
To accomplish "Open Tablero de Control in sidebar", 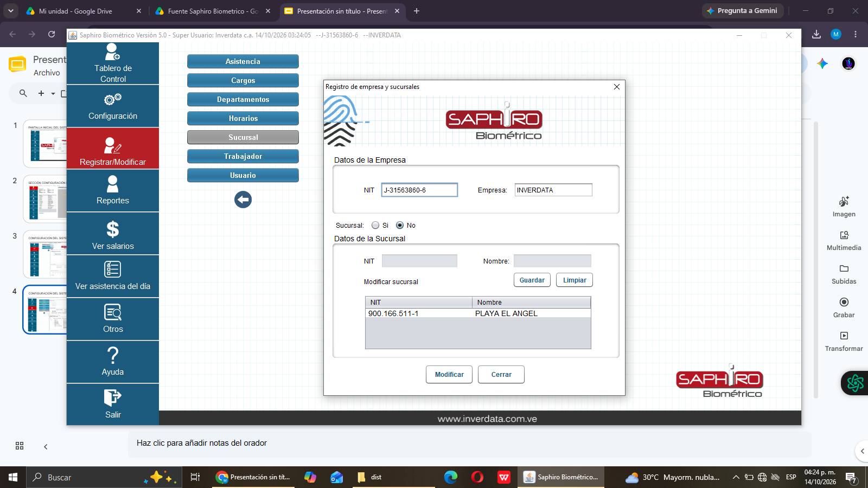I will (x=113, y=63).
